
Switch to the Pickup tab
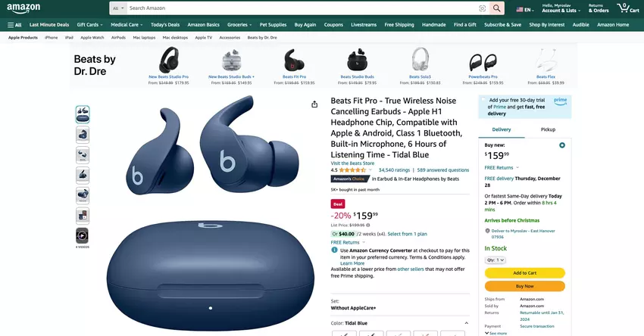pyautogui.click(x=548, y=129)
